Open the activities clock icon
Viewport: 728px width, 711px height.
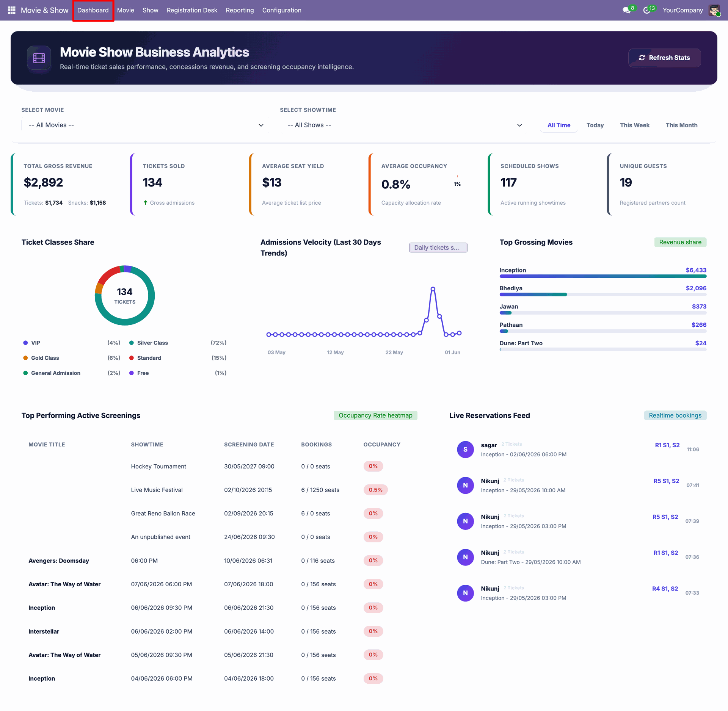(646, 10)
